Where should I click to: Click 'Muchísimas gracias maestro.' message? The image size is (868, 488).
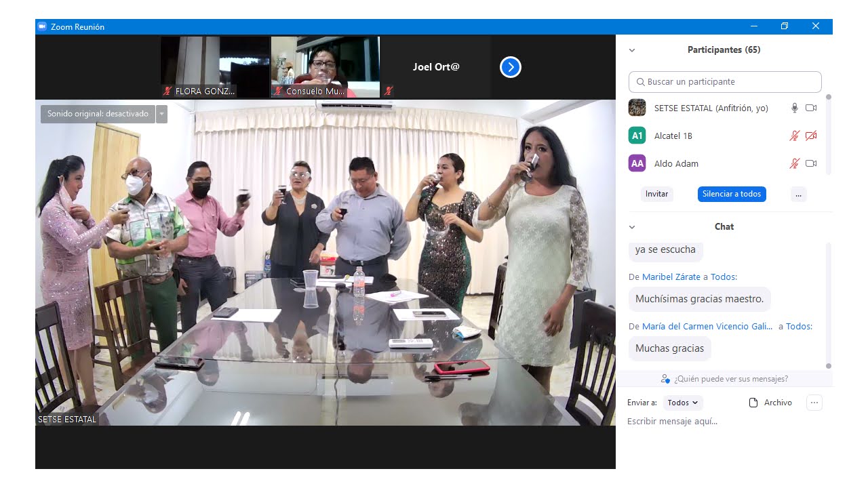point(699,299)
